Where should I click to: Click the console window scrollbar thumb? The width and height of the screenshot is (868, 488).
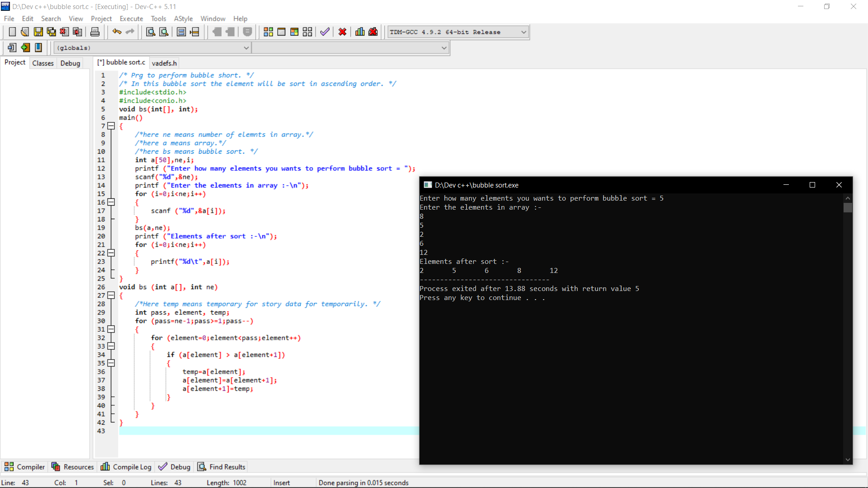[848, 208]
